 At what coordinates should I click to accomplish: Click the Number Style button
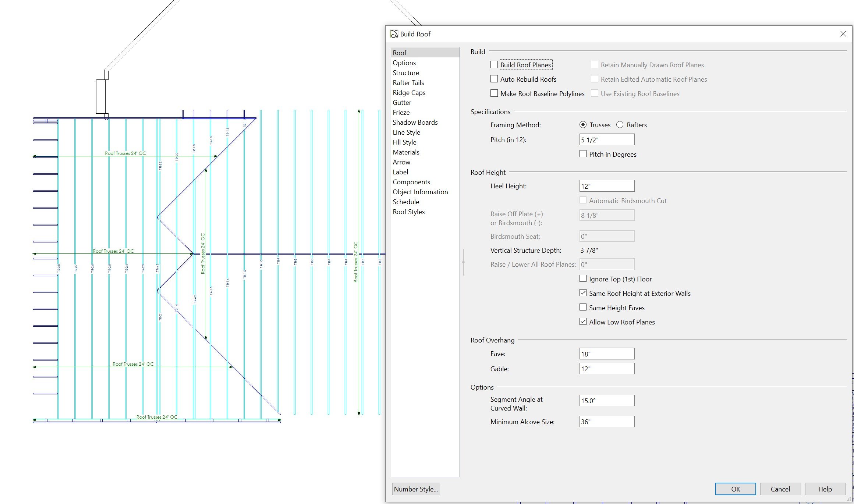coord(416,489)
